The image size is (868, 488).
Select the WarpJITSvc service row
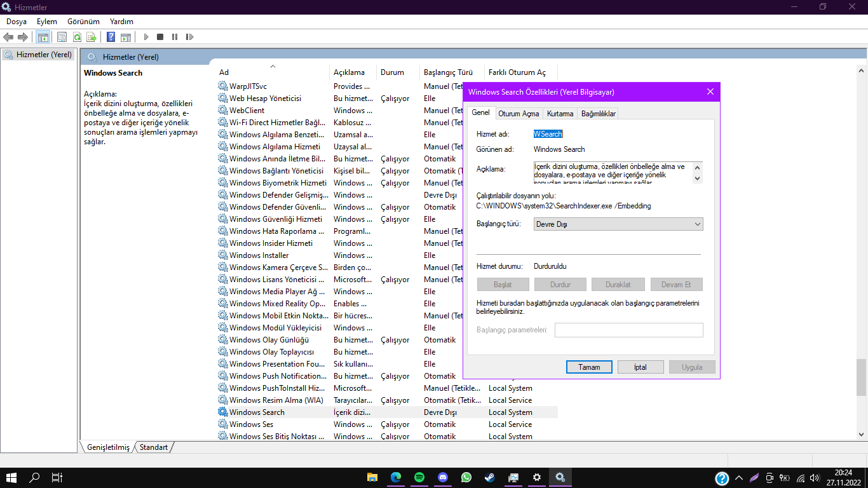[339, 86]
